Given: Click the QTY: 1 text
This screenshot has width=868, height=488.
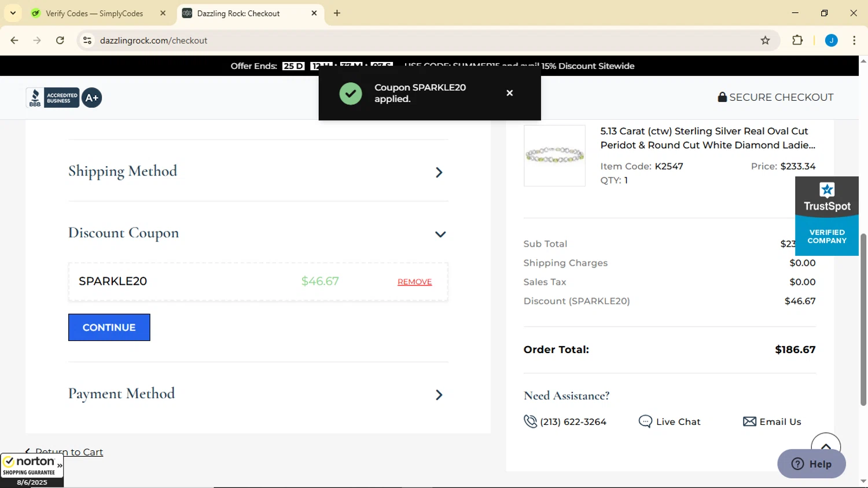Looking at the screenshot, I should pyautogui.click(x=614, y=180).
